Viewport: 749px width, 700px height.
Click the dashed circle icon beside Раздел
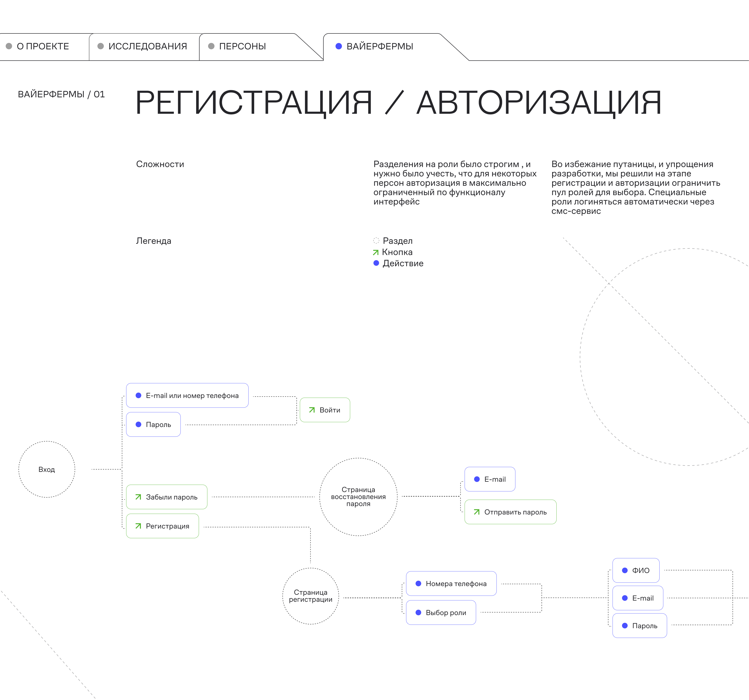(376, 241)
